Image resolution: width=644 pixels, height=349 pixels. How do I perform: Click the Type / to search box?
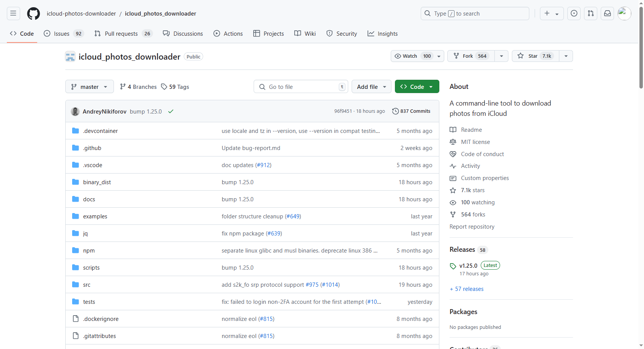[x=475, y=14]
